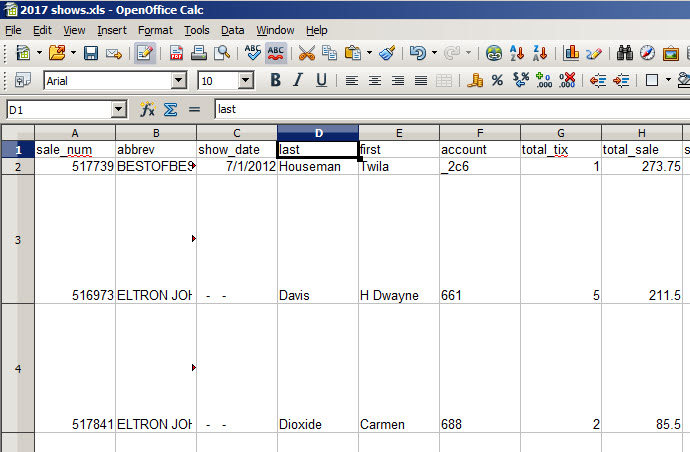This screenshot has height=452, width=690.
Task: Cut selection with scissors icon
Action: point(307,53)
